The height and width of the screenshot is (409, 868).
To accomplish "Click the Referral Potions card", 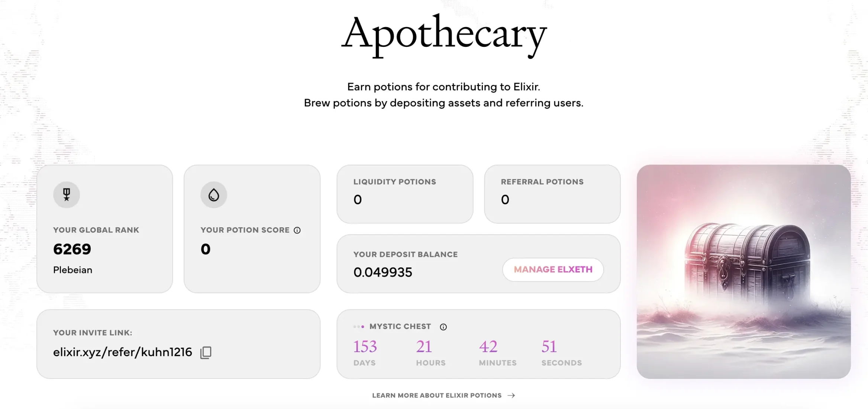I will click(x=552, y=194).
